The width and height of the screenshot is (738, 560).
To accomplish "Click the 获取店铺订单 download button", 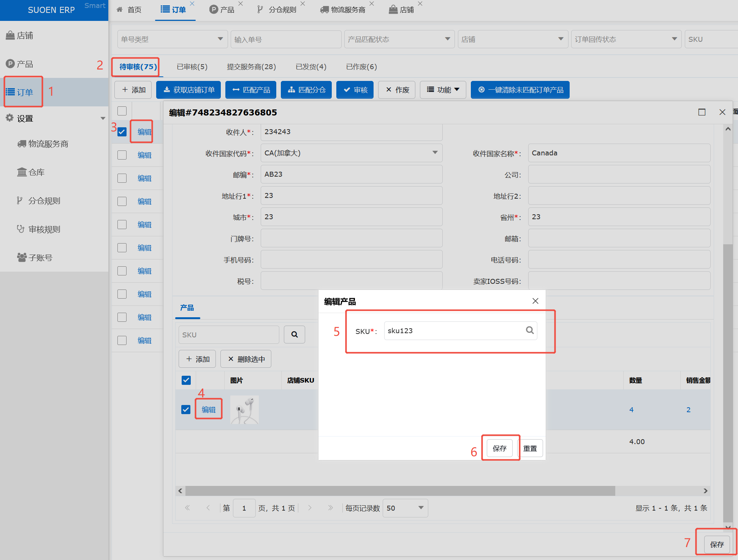I will coord(189,90).
